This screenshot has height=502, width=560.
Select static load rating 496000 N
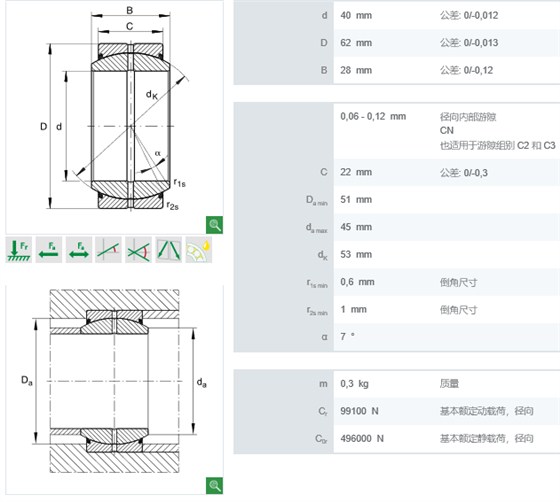coord(362,439)
